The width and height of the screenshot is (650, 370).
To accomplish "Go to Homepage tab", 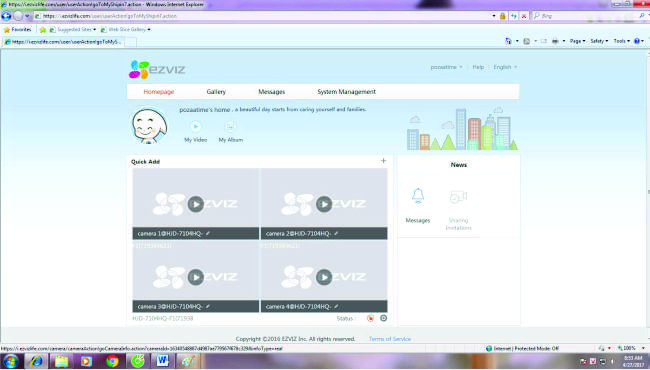I will [159, 92].
